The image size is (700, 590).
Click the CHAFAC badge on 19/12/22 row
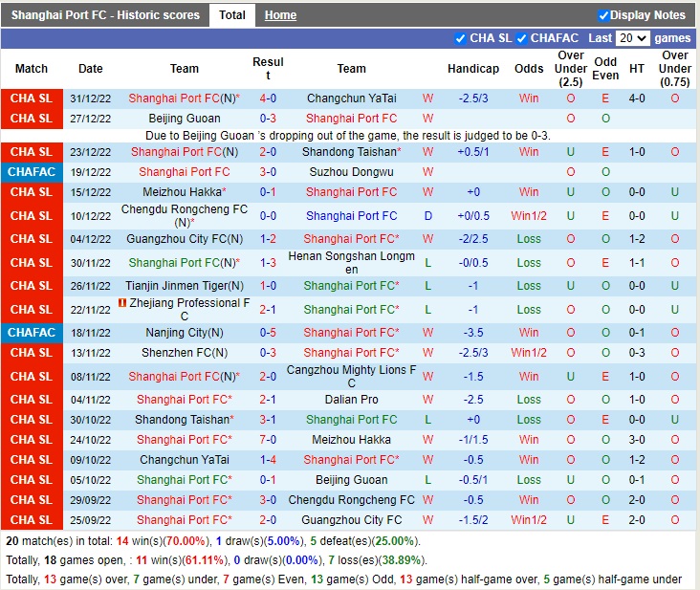[32, 172]
